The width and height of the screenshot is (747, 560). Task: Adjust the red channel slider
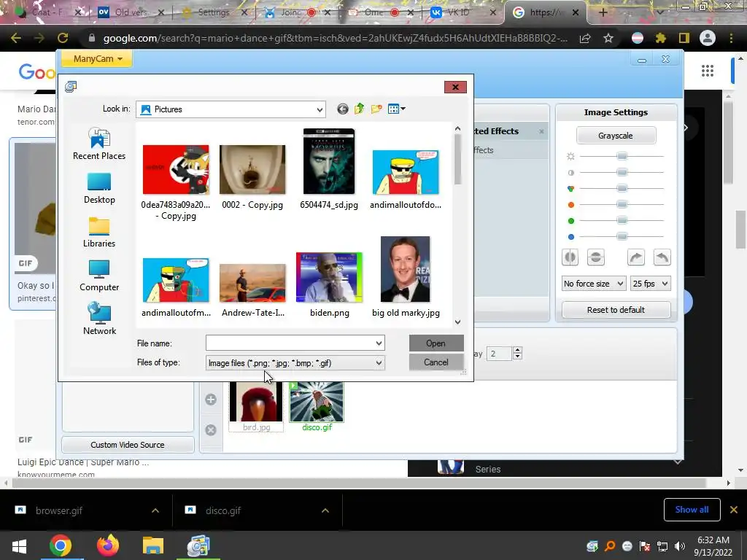click(622, 205)
